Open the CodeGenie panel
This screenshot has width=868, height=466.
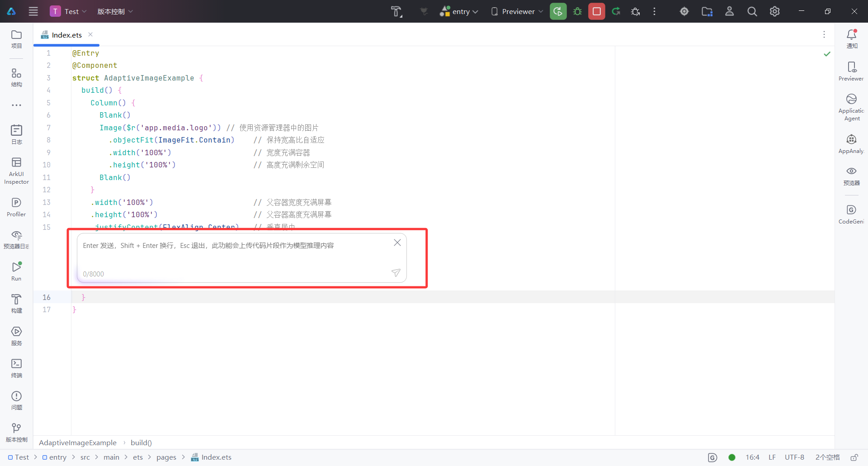click(x=851, y=214)
